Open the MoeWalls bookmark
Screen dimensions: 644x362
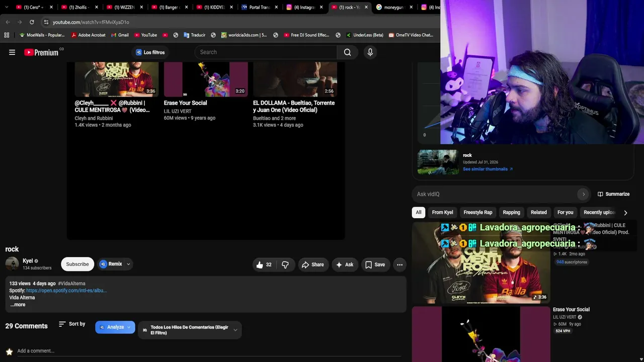(42, 35)
